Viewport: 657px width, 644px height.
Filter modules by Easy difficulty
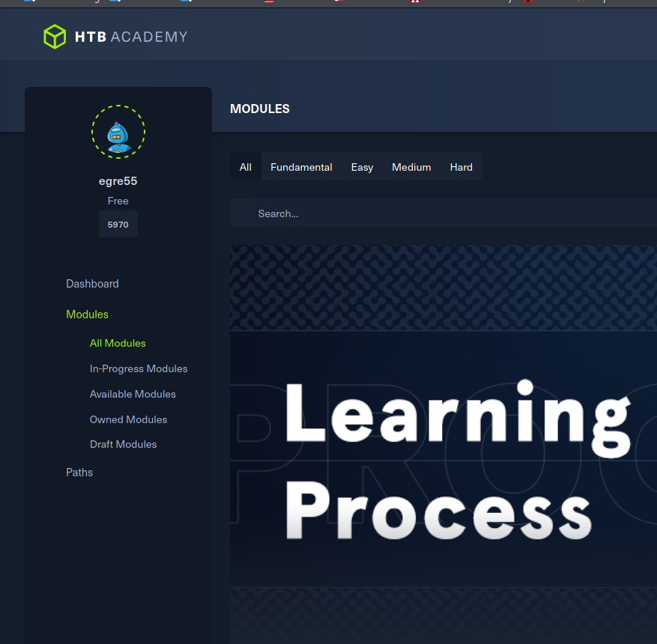tap(362, 167)
